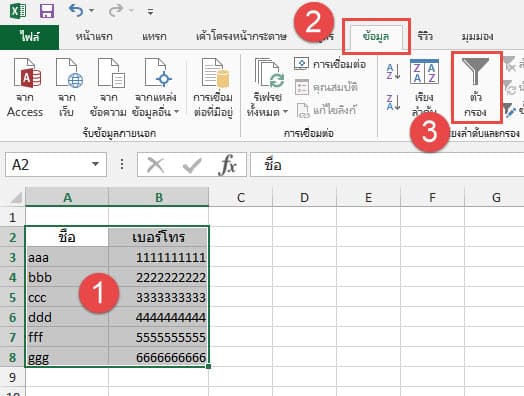524x396 pixels.
Task: Toggle the ตัวกรอง (Filter) funnel
Action: (476, 88)
